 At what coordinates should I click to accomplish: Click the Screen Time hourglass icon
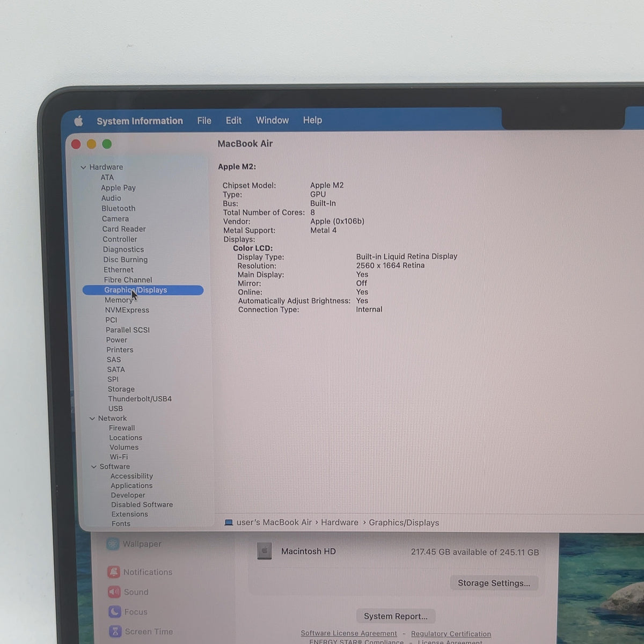(115, 632)
